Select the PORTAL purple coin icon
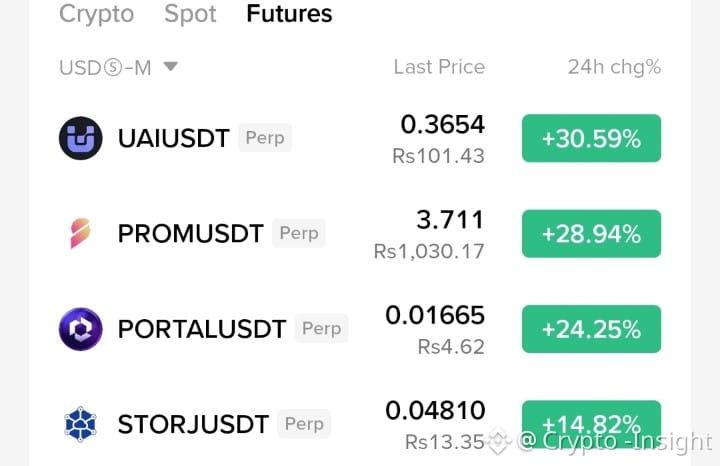The height and width of the screenshot is (466, 720). pyautogui.click(x=80, y=329)
